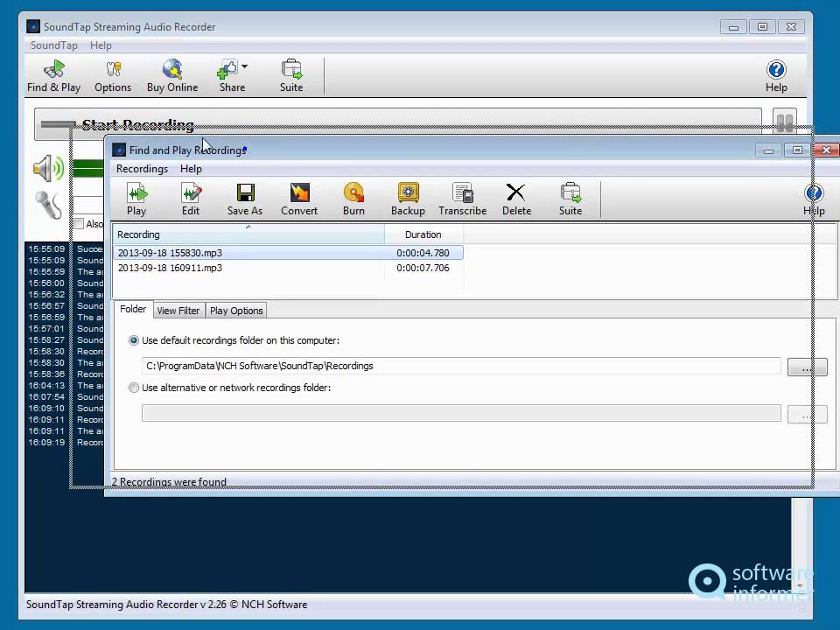The image size is (840, 630).
Task: Click log entry at 16:04:13
Action: click(66, 386)
